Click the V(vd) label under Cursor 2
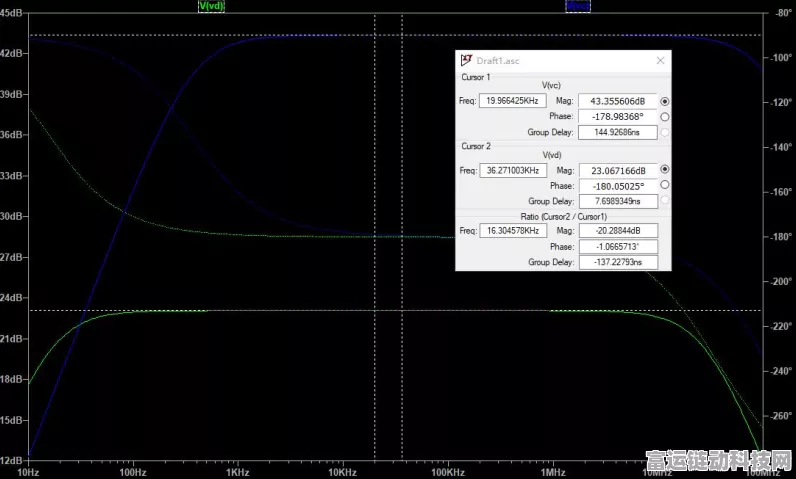 tap(552, 155)
